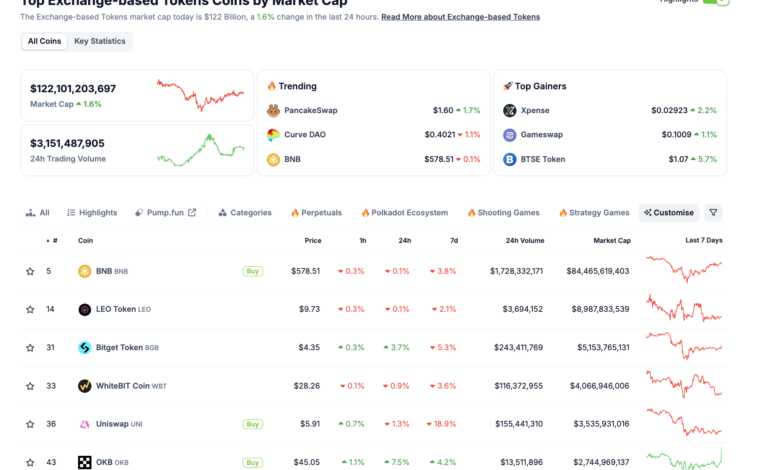Open Read More about Exchange-based Tokens link

(461, 17)
